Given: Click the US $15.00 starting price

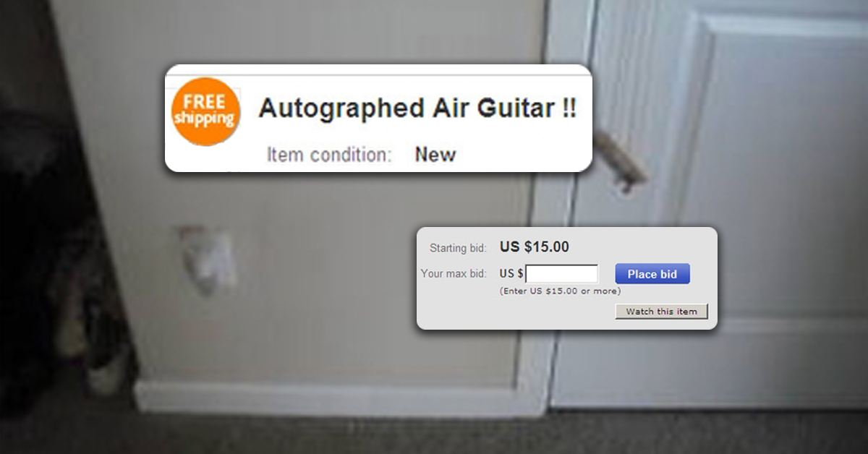Looking at the screenshot, I should click(x=535, y=247).
